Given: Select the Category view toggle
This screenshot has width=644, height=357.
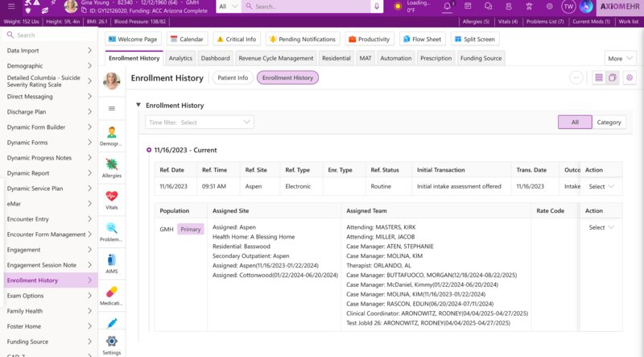Looking at the screenshot, I should (609, 122).
